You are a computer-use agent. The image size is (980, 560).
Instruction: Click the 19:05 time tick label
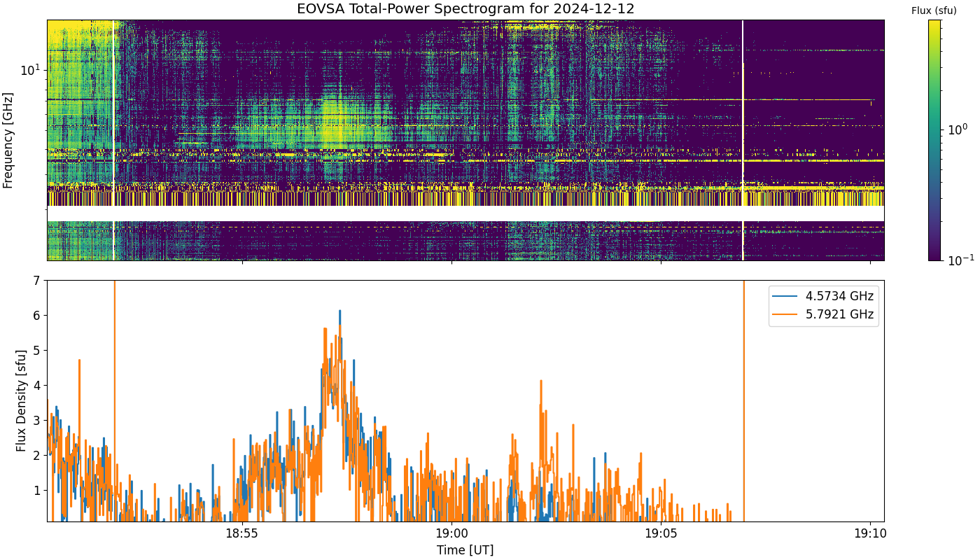[x=661, y=534]
